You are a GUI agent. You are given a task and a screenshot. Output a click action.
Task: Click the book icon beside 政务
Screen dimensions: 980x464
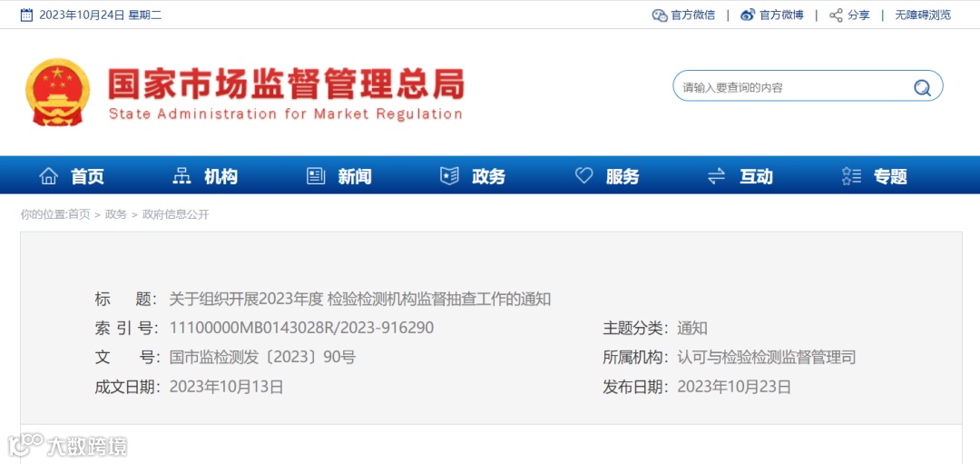coord(449,176)
